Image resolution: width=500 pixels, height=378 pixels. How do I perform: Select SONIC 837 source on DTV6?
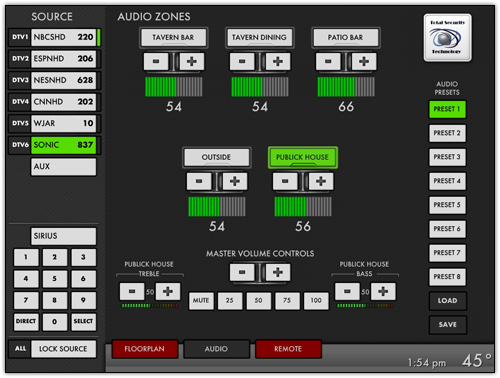pos(63,145)
